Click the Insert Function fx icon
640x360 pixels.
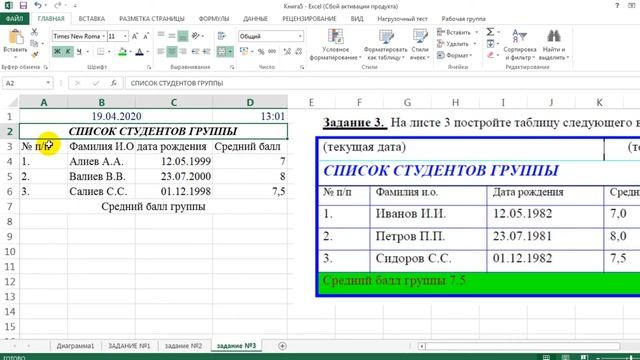click(114, 83)
